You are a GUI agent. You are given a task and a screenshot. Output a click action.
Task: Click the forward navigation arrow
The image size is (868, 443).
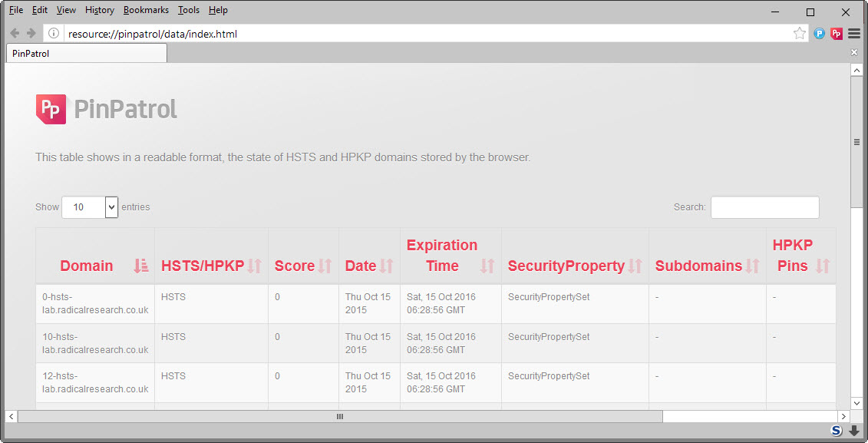pos(31,33)
